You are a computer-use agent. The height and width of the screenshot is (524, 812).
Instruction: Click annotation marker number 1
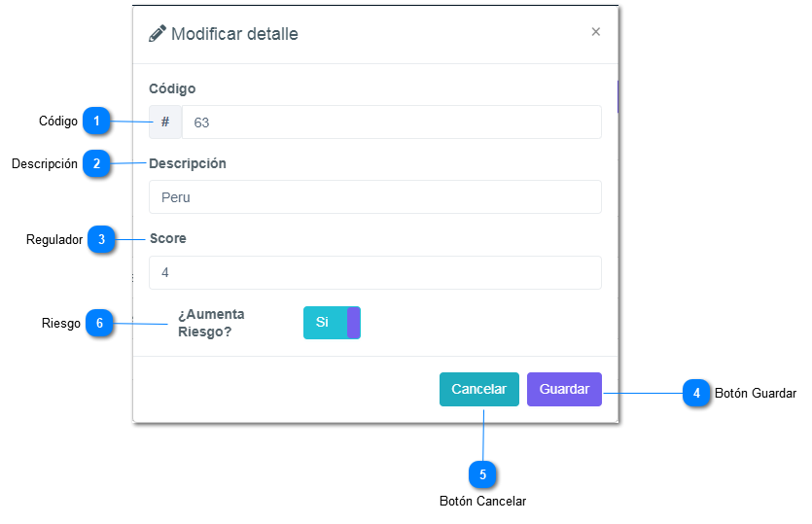(x=96, y=121)
